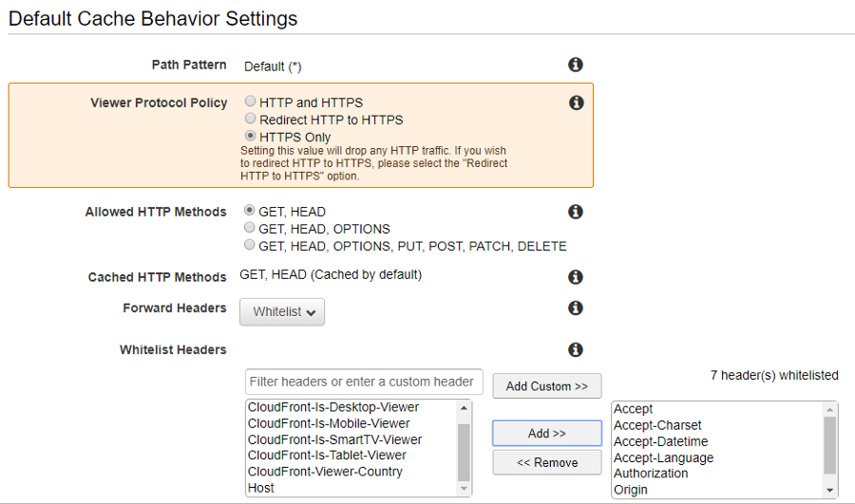
Task: Focus the filter headers input field
Action: point(364,382)
